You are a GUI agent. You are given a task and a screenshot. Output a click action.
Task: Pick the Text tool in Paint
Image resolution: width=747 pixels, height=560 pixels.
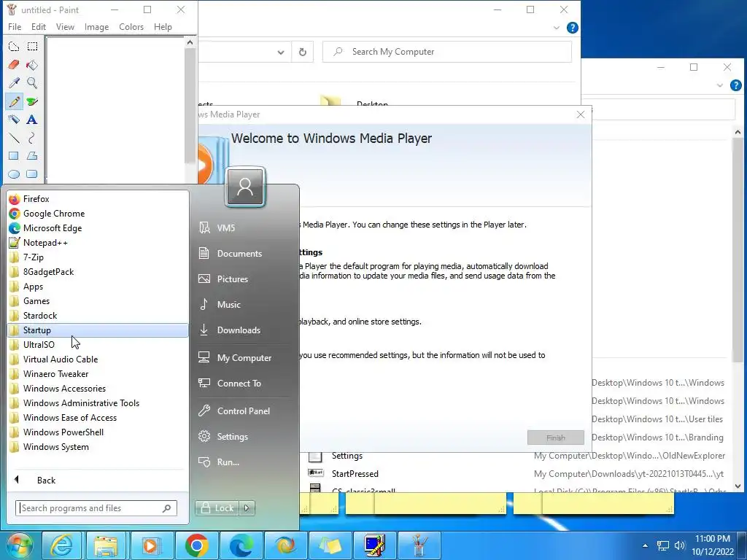(x=32, y=120)
